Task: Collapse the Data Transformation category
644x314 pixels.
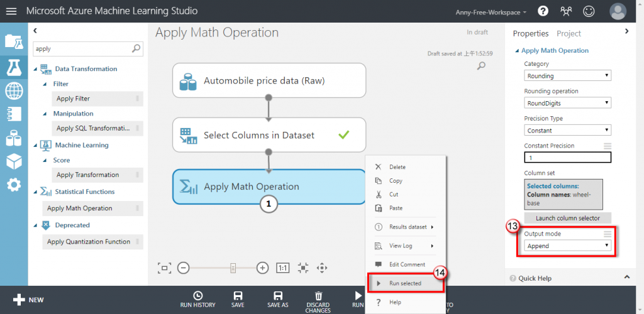Action: [36, 69]
